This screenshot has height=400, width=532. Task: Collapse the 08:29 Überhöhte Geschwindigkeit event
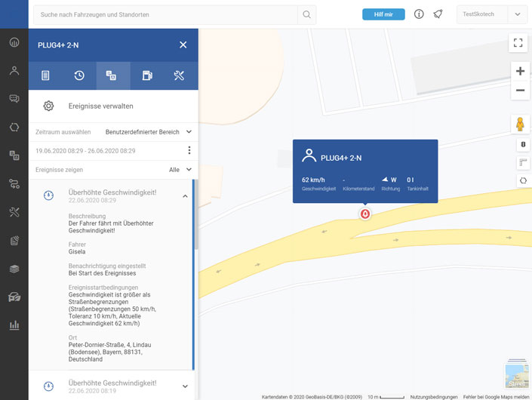(x=185, y=196)
